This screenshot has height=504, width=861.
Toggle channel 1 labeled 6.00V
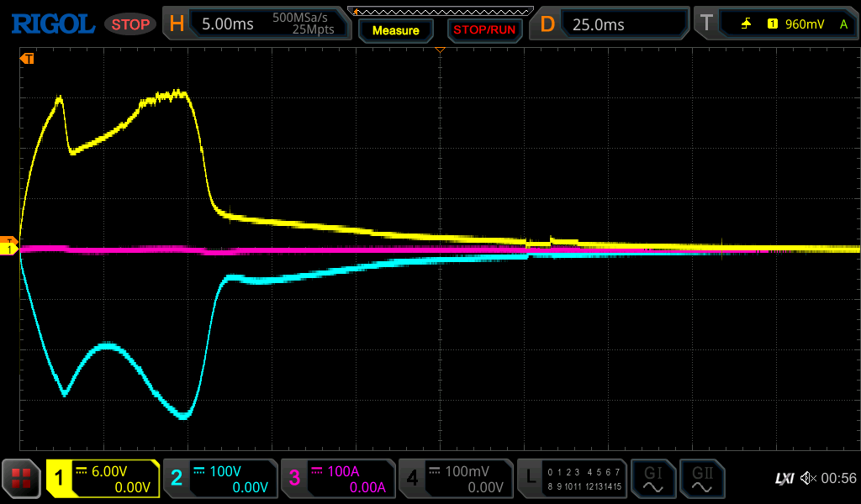[x=103, y=479]
